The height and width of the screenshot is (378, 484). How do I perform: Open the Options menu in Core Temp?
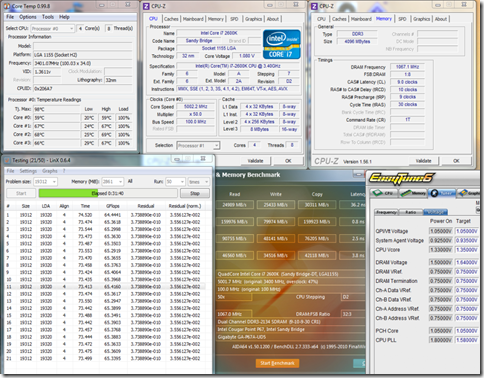tap(28, 17)
